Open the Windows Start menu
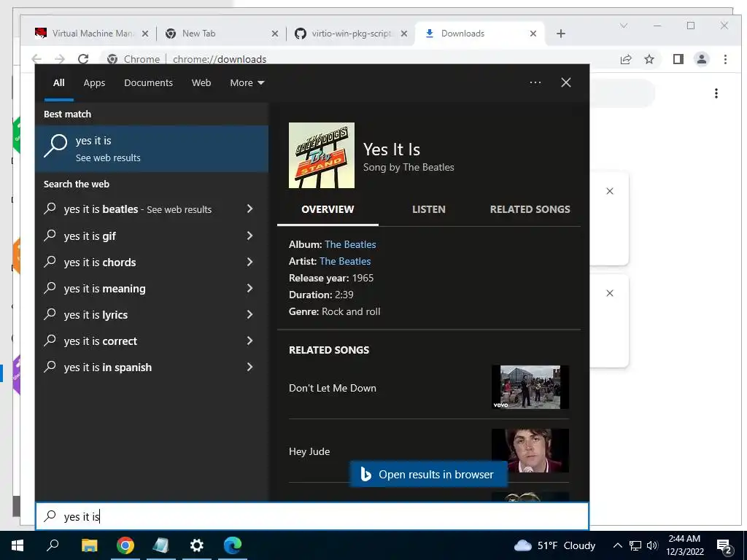Image resolution: width=747 pixels, height=560 pixels. tap(18, 545)
